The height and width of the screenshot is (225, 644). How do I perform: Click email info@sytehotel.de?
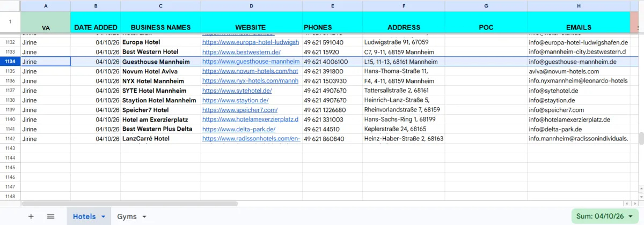[x=553, y=91]
